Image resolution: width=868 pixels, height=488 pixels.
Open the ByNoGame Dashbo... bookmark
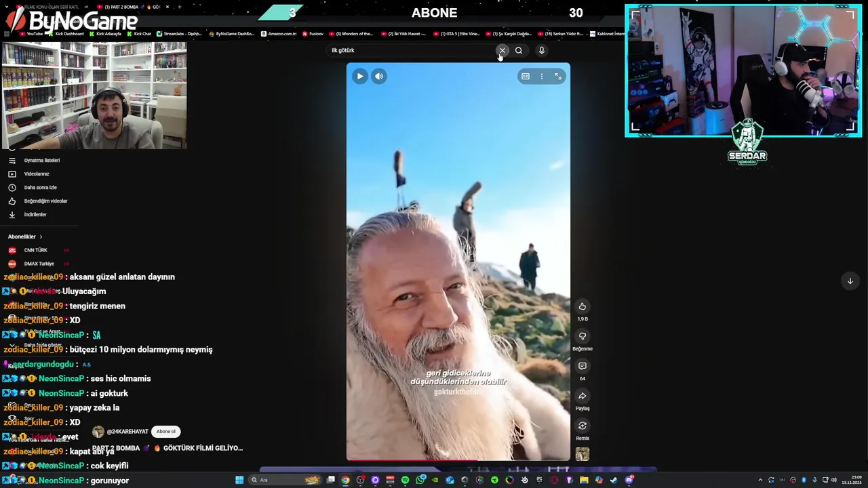232,34
